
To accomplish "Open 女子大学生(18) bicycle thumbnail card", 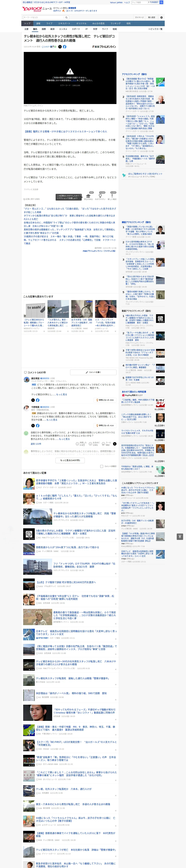I will (82, 309).
